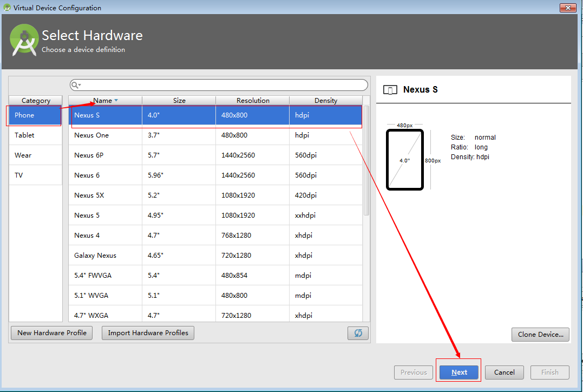Click the refresh hardware list icon button
The width and height of the screenshot is (583, 392).
point(358,333)
